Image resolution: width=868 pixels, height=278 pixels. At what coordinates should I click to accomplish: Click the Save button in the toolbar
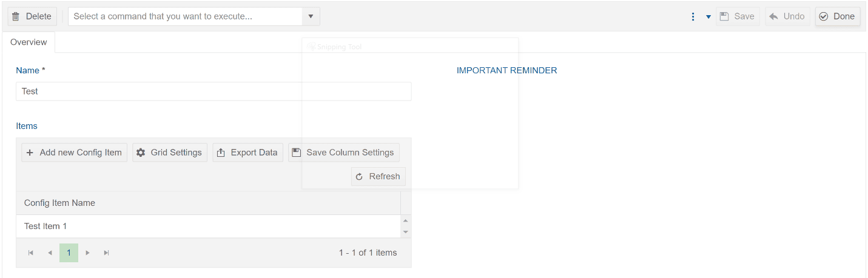point(738,16)
